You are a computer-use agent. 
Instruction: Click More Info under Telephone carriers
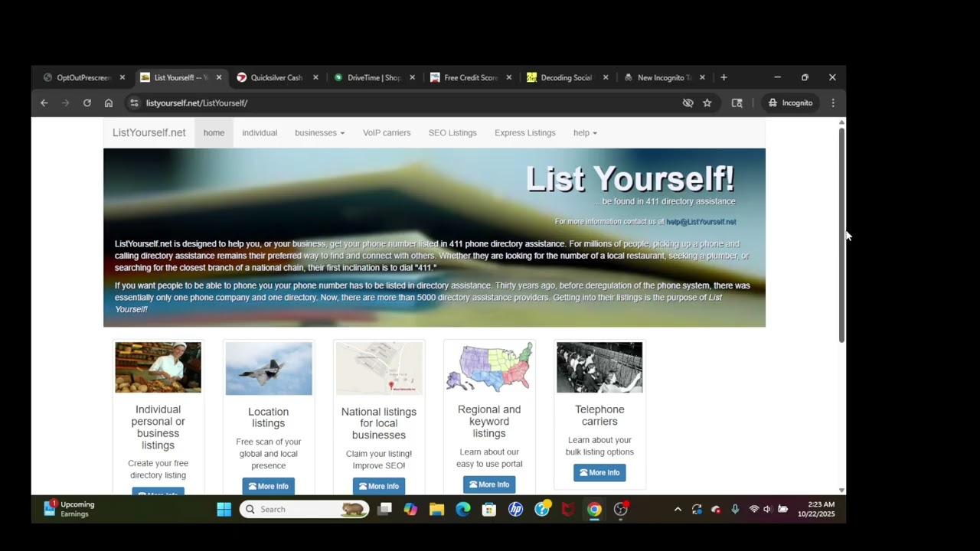tap(599, 472)
